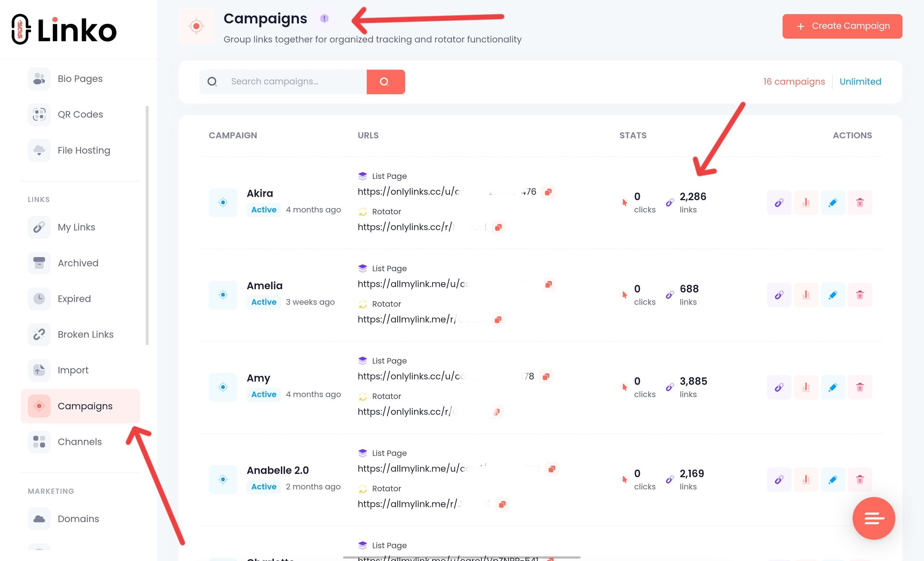The width and height of the screenshot is (924, 561).
Task: Copy Amy's Rotator URL
Action: 496,412
